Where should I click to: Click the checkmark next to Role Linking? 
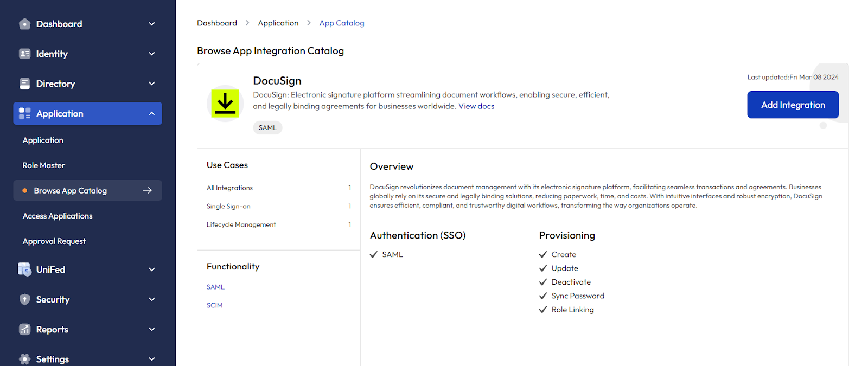tap(543, 310)
